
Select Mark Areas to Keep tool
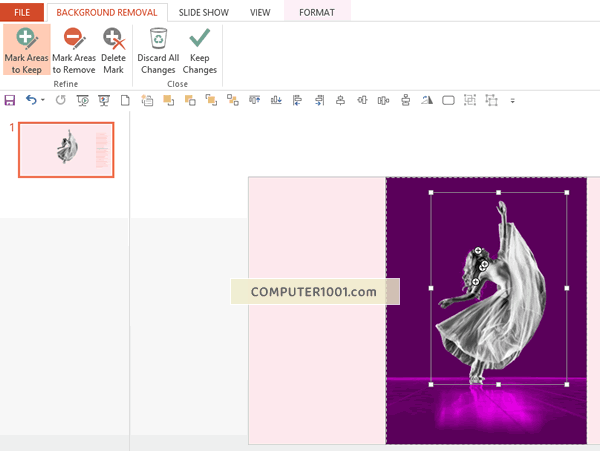click(x=25, y=50)
